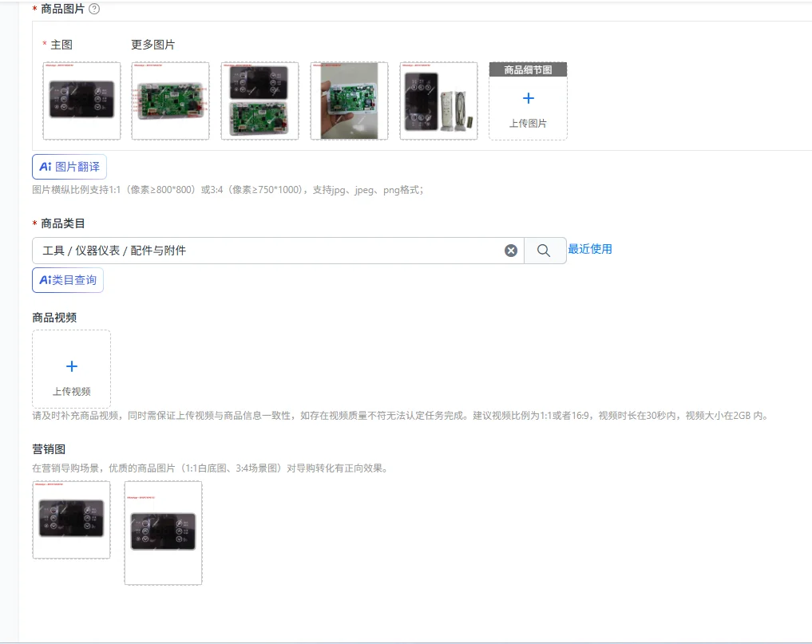Click the 商品图片 heading
The width and height of the screenshot is (812, 644).
(62, 9)
